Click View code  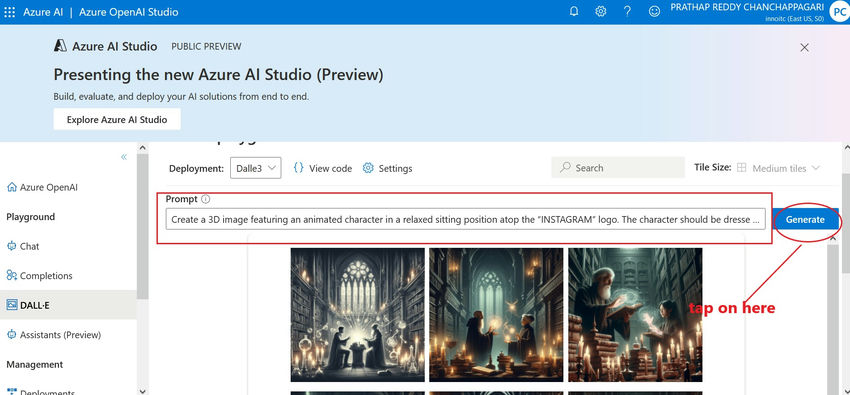tap(323, 169)
